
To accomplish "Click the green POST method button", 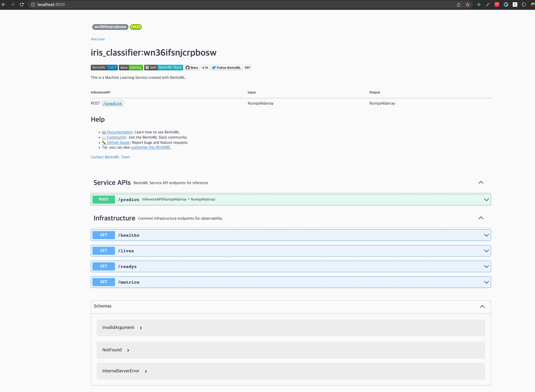I will tap(104, 200).
